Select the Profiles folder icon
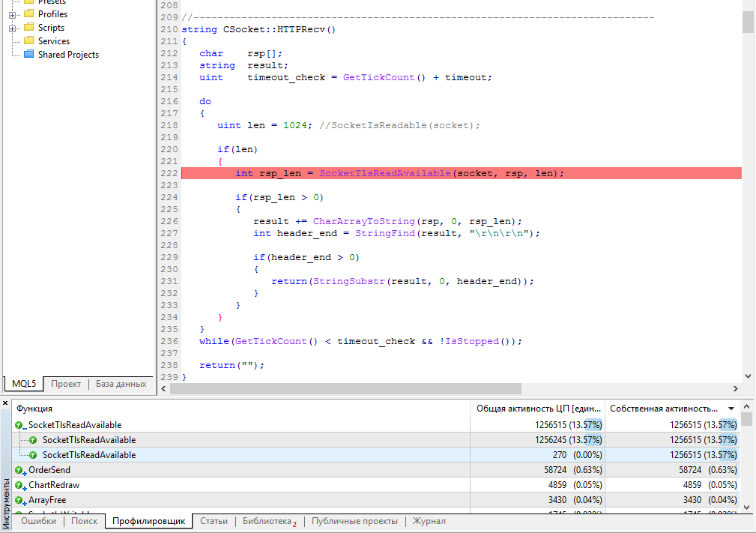Viewport: 756px width, 533px height. coord(29,13)
